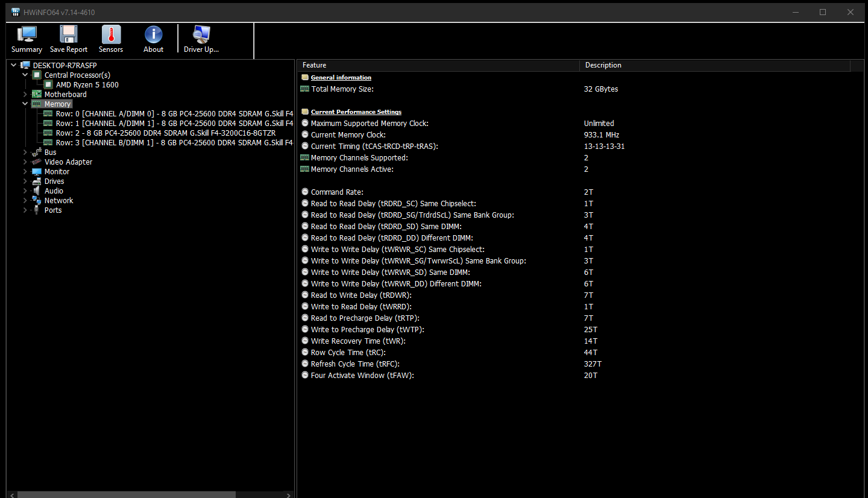Expand the Drives node
This screenshot has width=868, height=498.
(25, 181)
